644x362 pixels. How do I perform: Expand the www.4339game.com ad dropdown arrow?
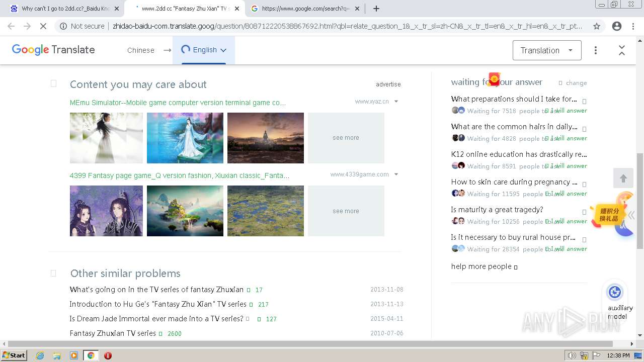click(x=396, y=174)
